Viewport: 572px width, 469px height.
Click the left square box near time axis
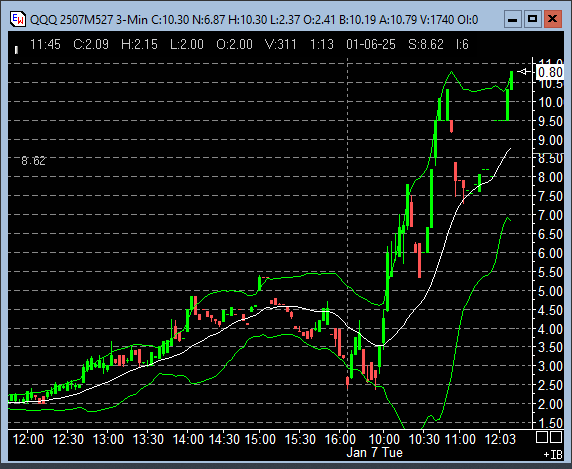pyautogui.click(x=541, y=437)
